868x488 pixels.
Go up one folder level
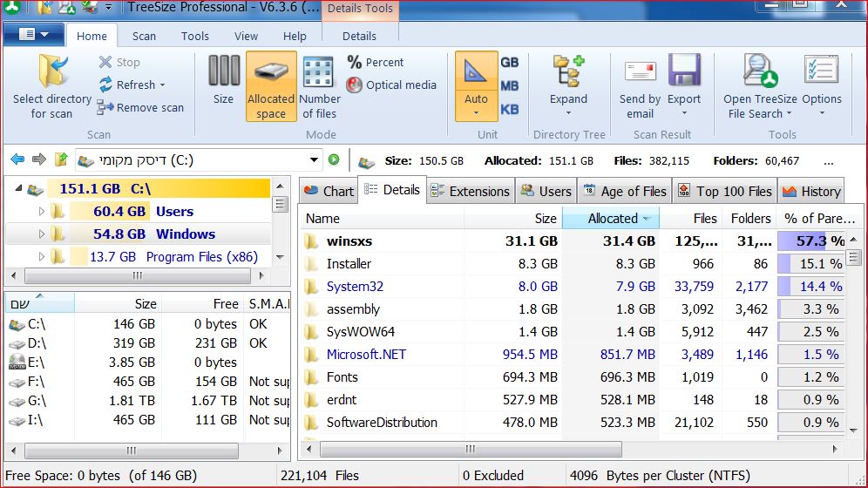[x=61, y=159]
